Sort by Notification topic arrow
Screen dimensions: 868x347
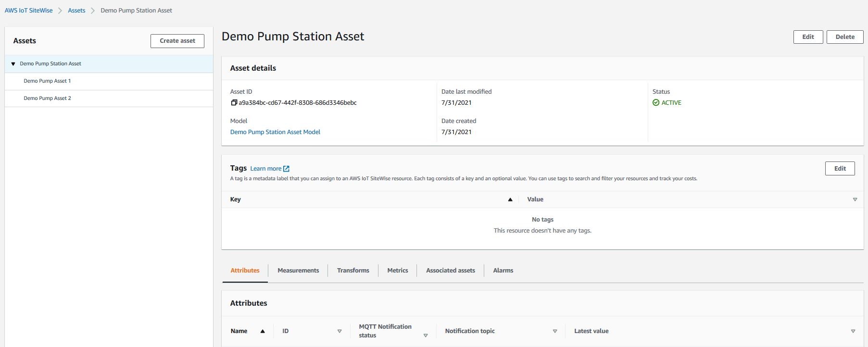[555, 331]
